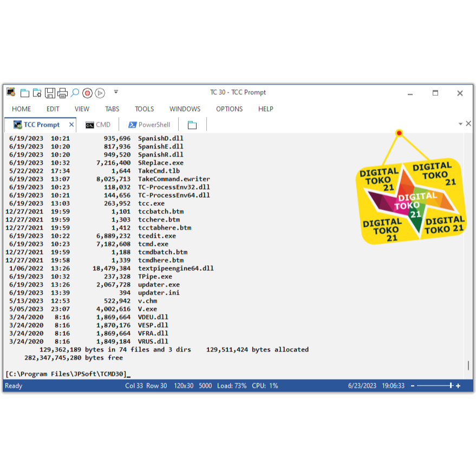Click the Take Command app icon in title bar
Viewport: 476px width, 476px height.
click(x=11, y=92)
